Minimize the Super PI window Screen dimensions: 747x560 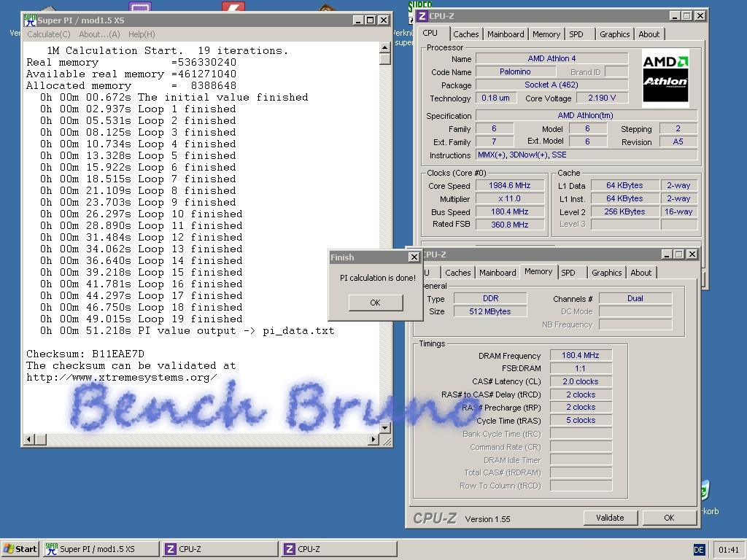(358, 20)
